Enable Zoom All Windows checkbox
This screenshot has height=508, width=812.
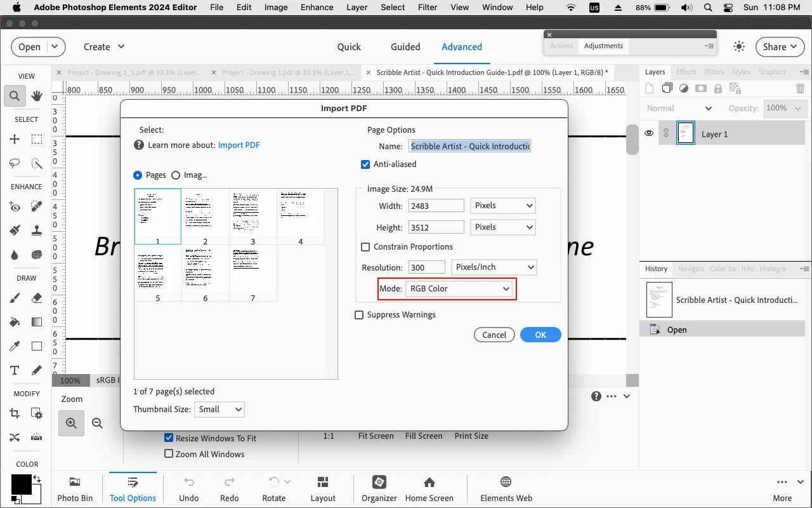(169, 453)
